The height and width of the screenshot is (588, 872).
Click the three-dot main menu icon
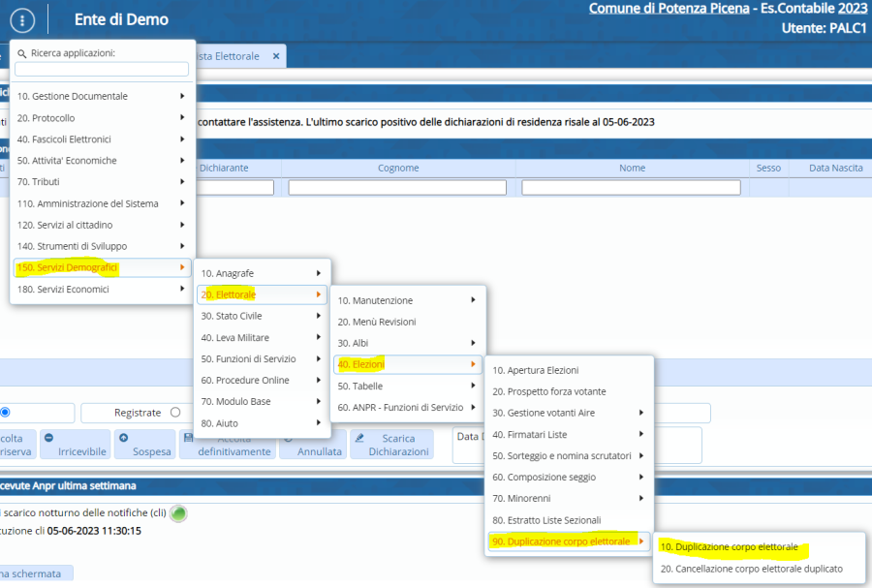[x=23, y=20]
